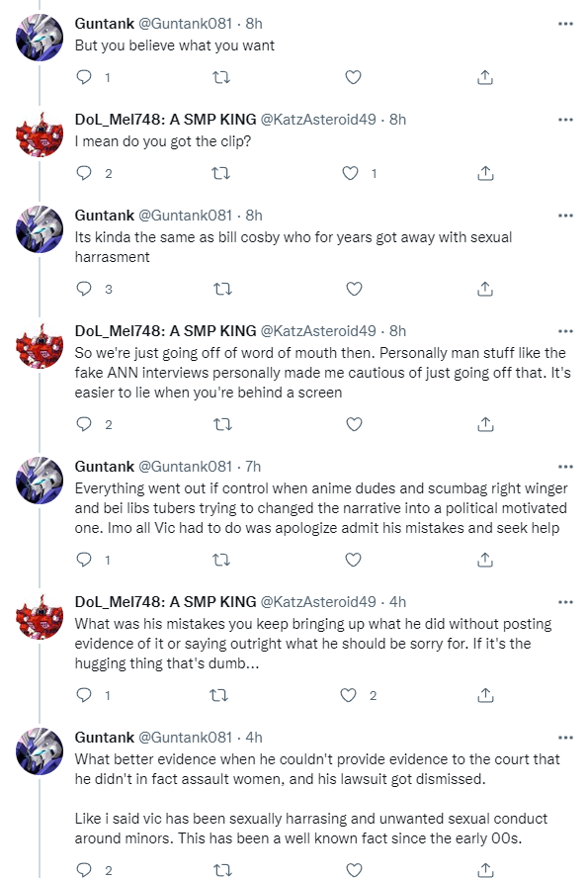Screen dimensions: 588x878
Task: Open more menu on bill cosby tweet
Action: 565,216
